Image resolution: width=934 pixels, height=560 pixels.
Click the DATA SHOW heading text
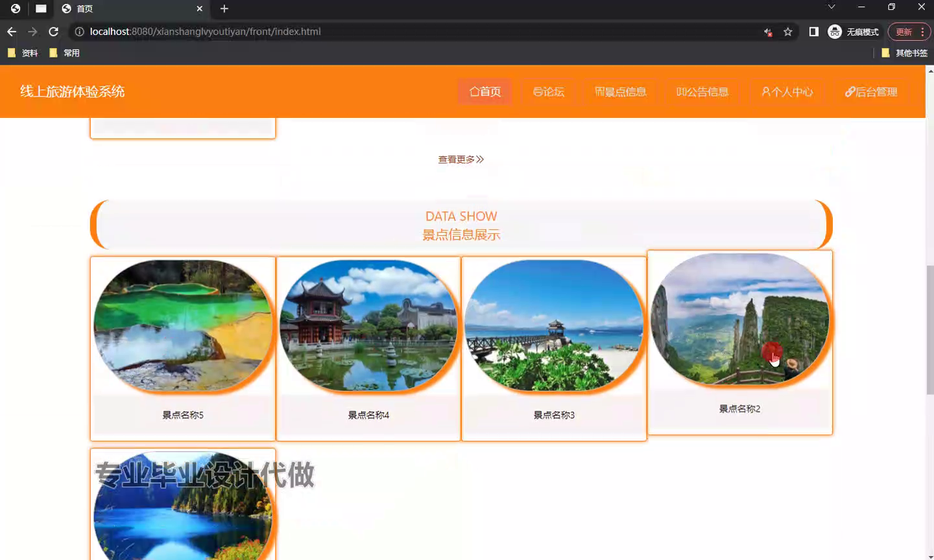[x=461, y=216]
